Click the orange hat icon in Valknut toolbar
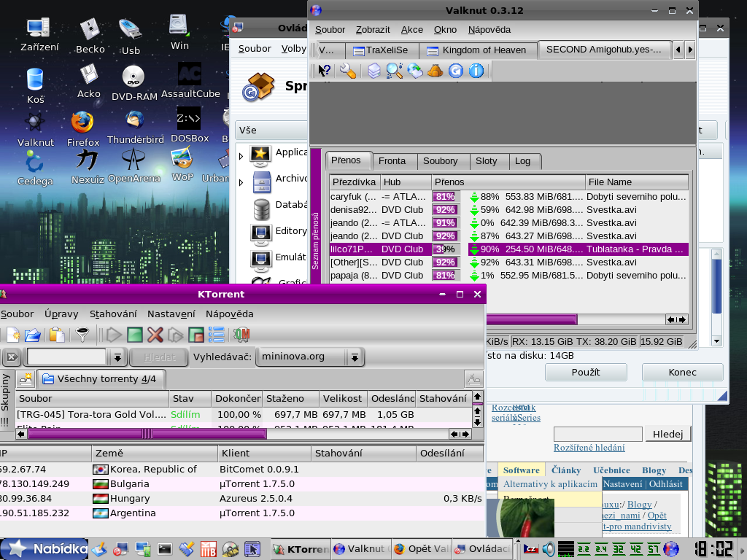Viewport: 747px width, 560px height. point(435,71)
